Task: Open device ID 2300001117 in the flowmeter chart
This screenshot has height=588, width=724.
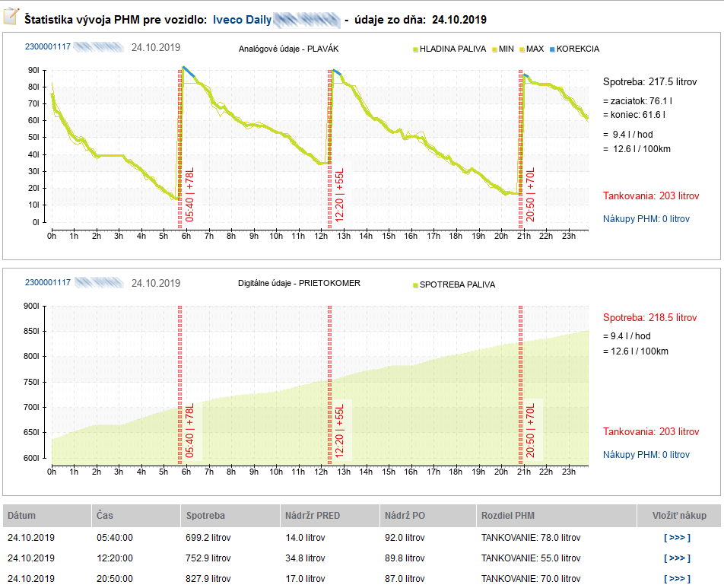Action: click(x=47, y=283)
